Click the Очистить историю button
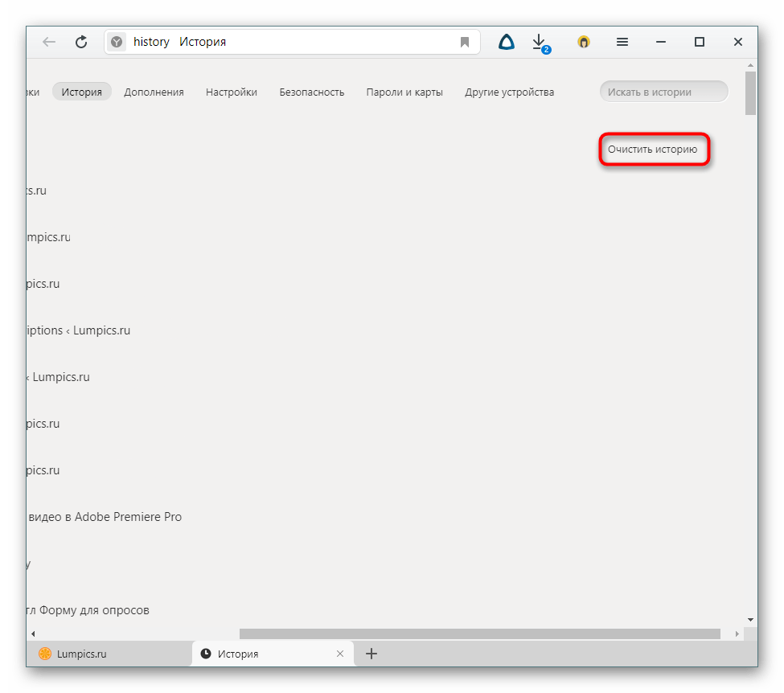This screenshot has width=784, height=693. [653, 150]
